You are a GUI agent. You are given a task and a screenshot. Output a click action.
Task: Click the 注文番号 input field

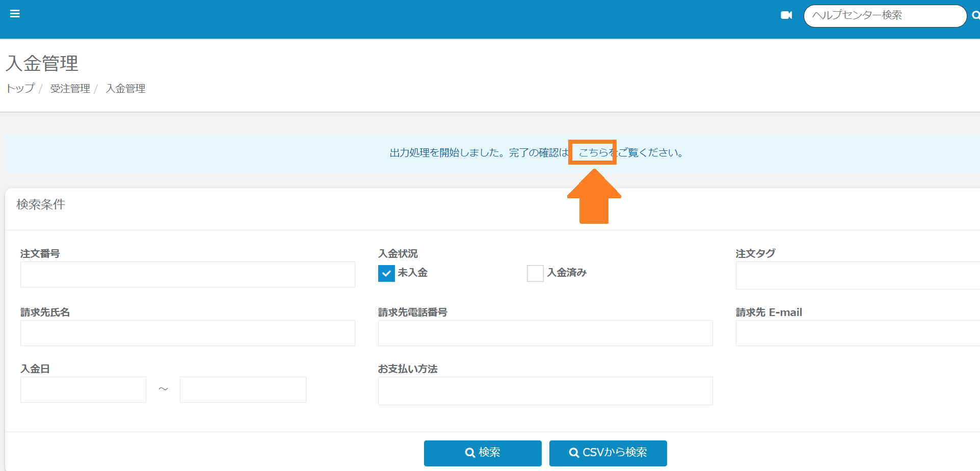(x=188, y=275)
